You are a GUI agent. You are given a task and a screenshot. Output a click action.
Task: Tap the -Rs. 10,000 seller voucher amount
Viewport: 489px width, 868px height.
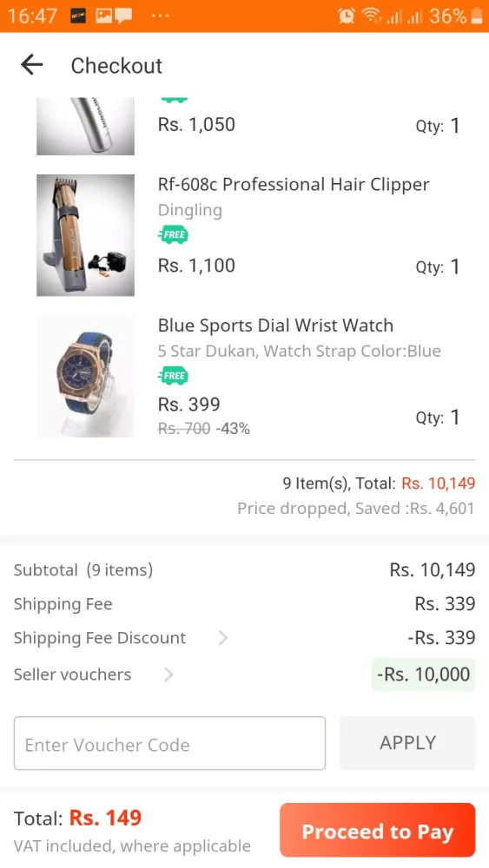[424, 674]
